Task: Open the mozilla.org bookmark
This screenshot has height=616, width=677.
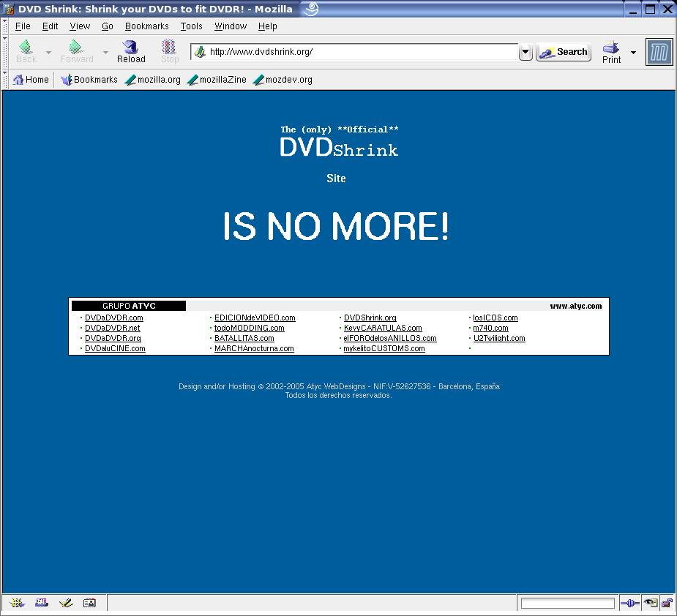Action: (152, 80)
